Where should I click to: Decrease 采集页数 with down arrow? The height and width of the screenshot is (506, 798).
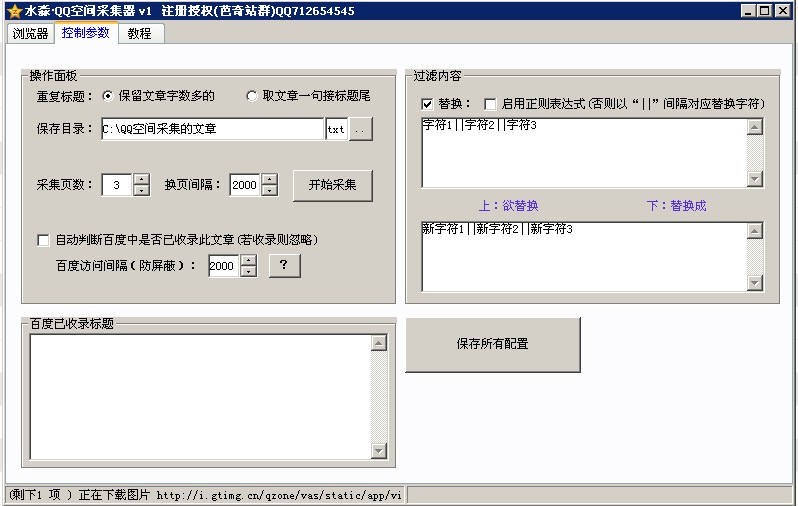pos(141,190)
